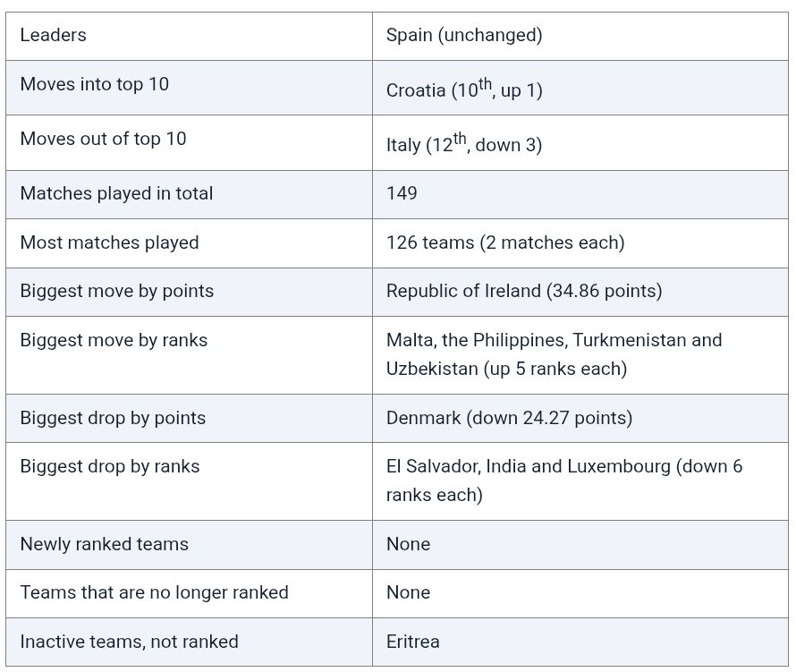
Task: Click 'Biggest move by ranks' label
Action: [114, 340]
